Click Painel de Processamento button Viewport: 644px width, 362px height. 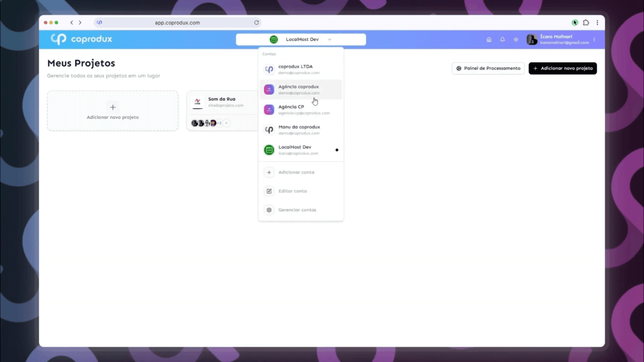pos(488,68)
